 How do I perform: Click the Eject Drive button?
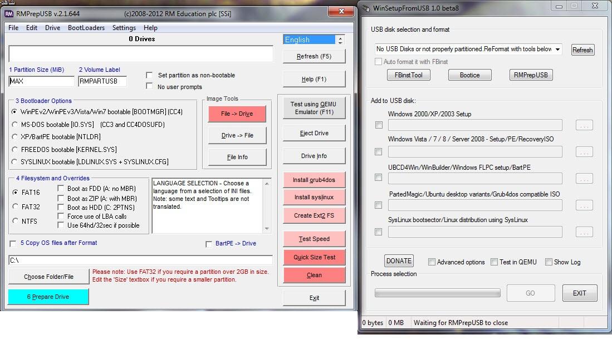[314, 133]
